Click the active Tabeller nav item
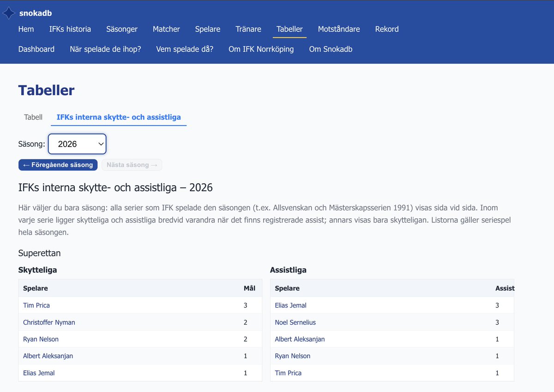Viewport: 554px width, 392px height. pyautogui.click(x=289, y=29)
